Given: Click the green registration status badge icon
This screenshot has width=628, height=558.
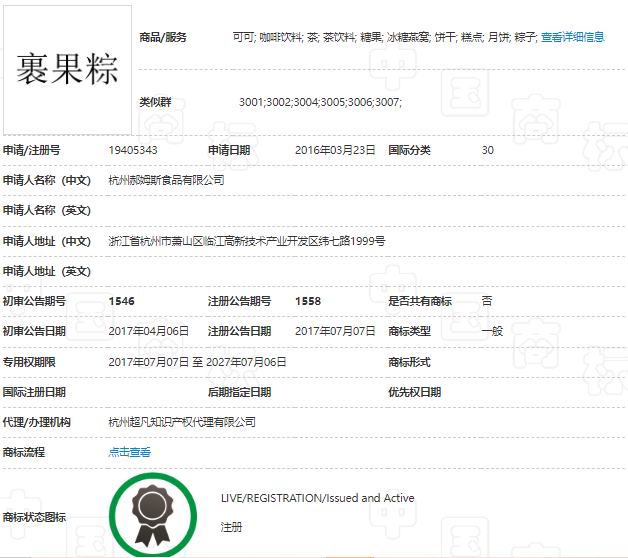Looking at the screenshot, I should pos(153,516).
